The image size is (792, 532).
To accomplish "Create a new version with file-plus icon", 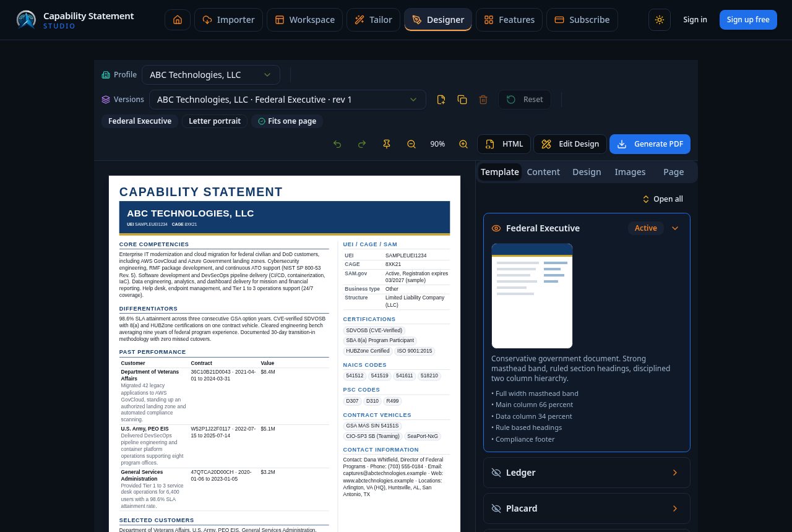I will coord(441,100).
